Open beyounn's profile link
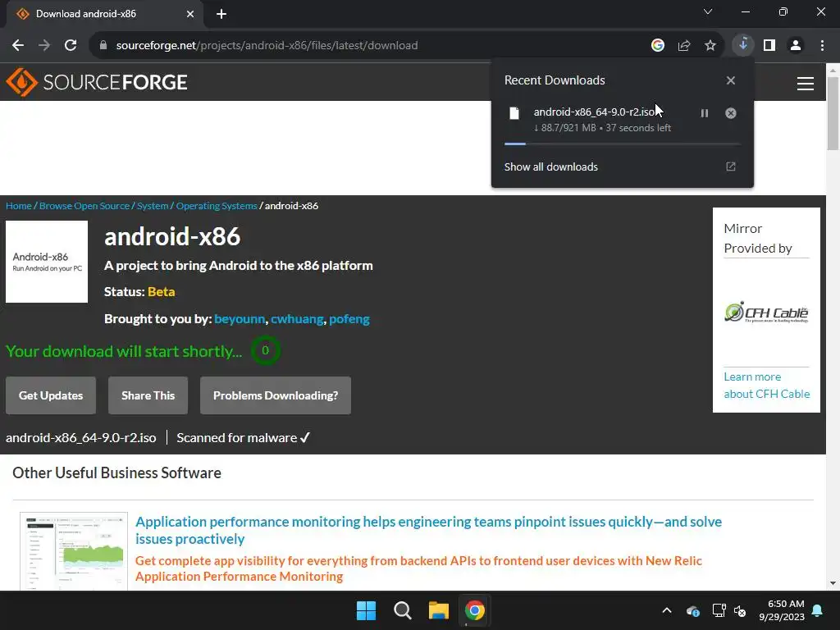The height and width of the screenshot is (630, 840). [x=240, y=319]
